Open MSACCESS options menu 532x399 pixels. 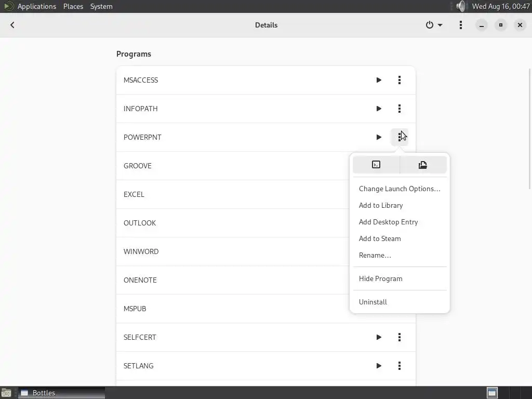tap(400, 80)
